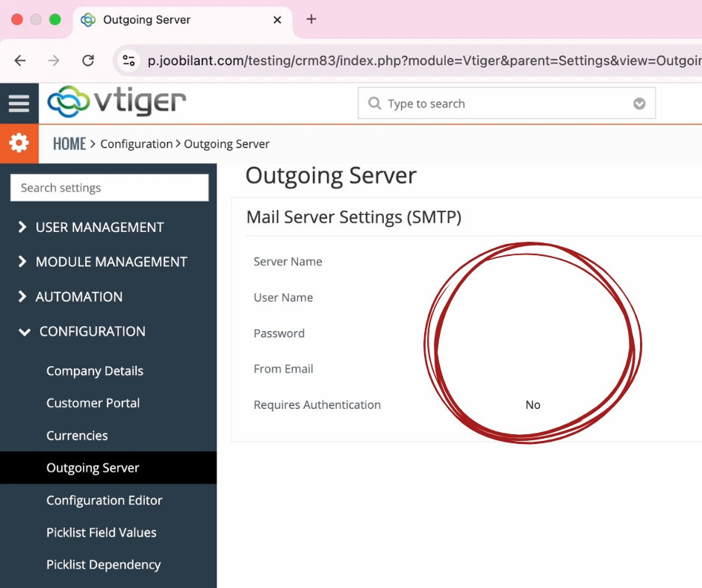
Task: Expand the USER MANAGEMENT section
Action: coord(99,227)
